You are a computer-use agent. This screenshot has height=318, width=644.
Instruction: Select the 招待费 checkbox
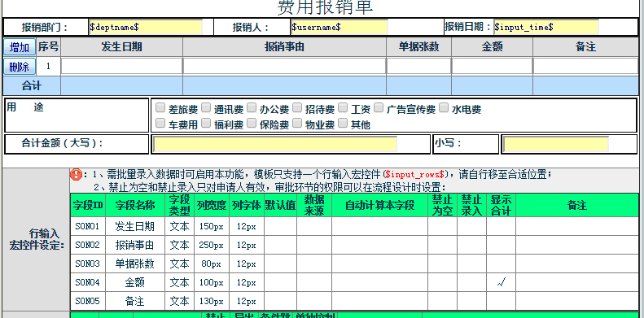[298, 108]
